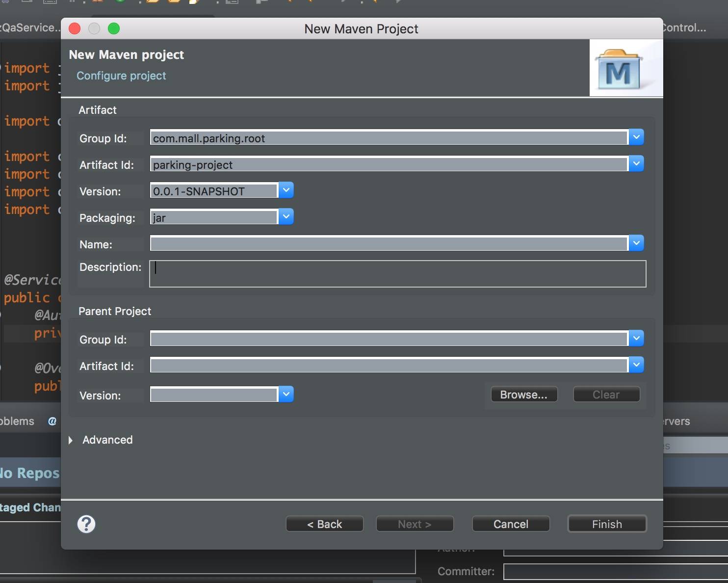This screenshot has width=728, height=583.
Task: Open the Name field dropdown arrow
Action: 636,243
